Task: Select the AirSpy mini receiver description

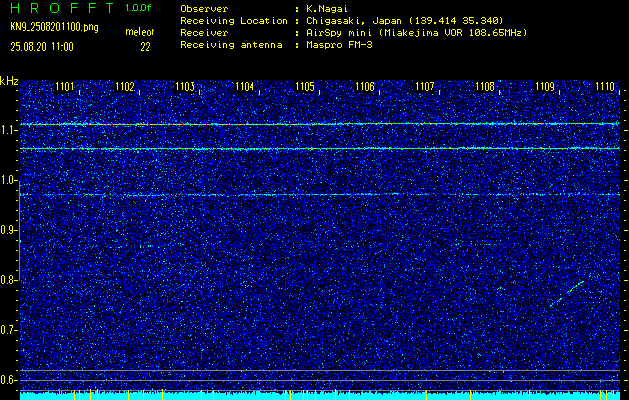Action: 416,32
